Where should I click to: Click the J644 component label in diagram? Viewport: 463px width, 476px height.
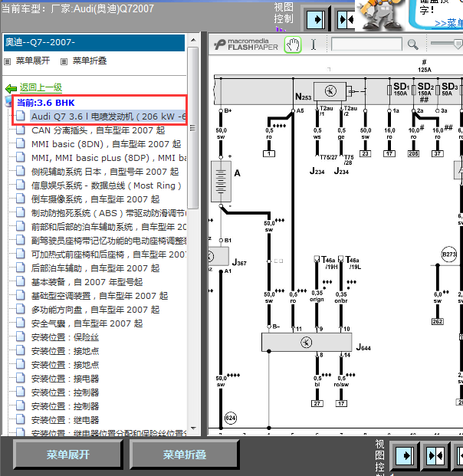point(363,347)
